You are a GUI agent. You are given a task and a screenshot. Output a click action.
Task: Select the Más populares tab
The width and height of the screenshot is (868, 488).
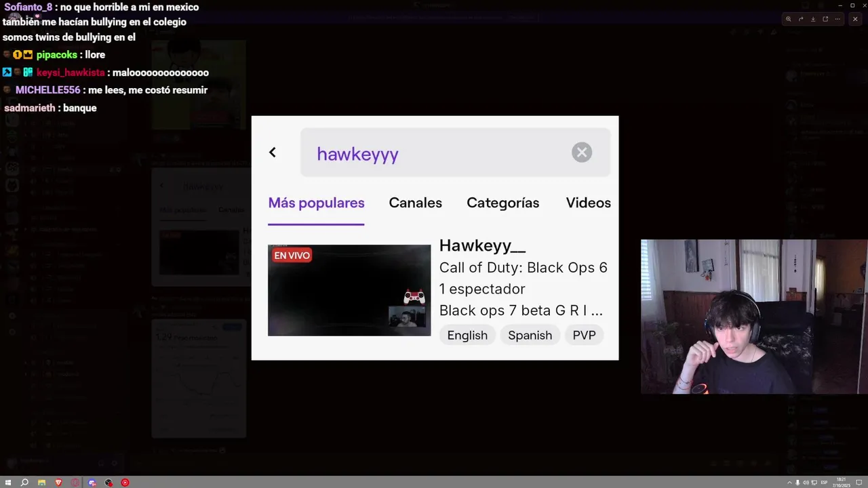pyautogui.click(x=316, y=203)
